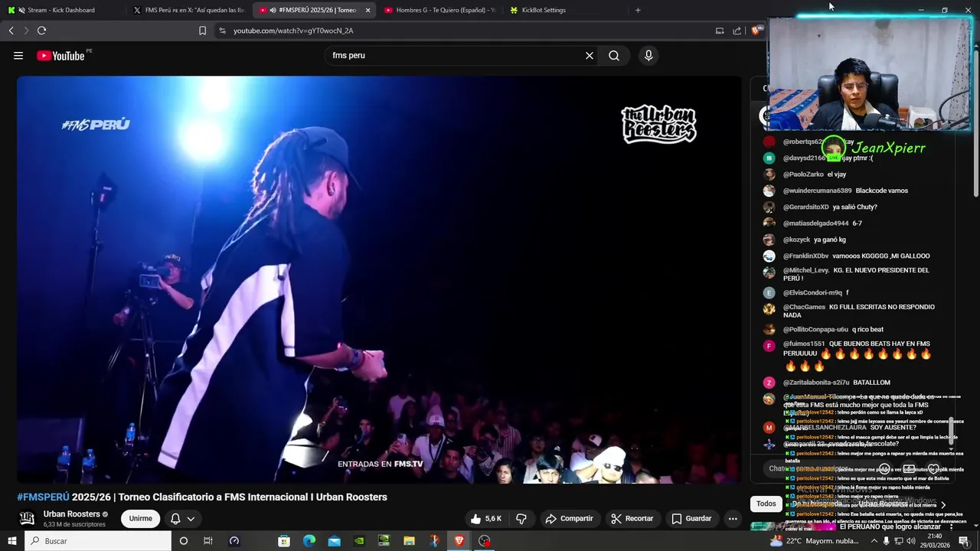The image size is (980, 551).
Task: Open the taskbar clock 21:40 date panel
Action: (x=934, y=541)
